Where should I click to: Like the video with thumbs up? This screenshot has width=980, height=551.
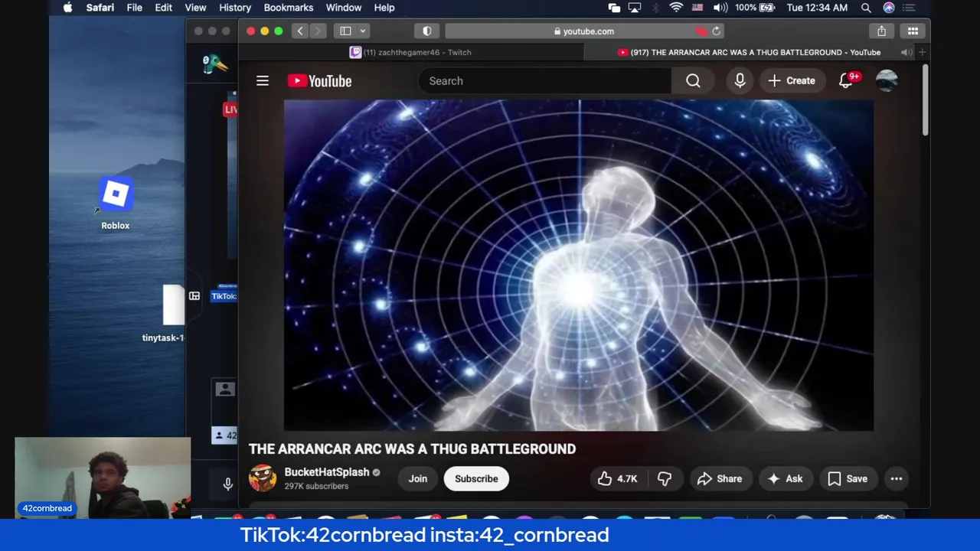click(618, 478)
